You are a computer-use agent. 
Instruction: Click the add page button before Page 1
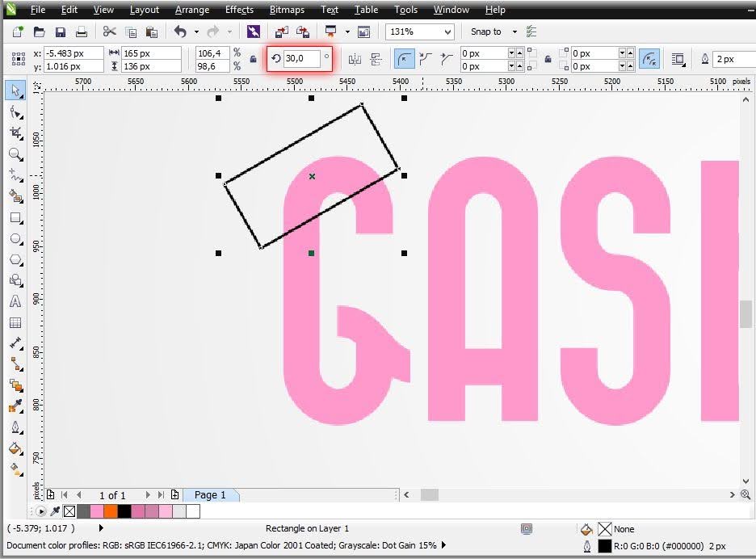click(50, 495)
